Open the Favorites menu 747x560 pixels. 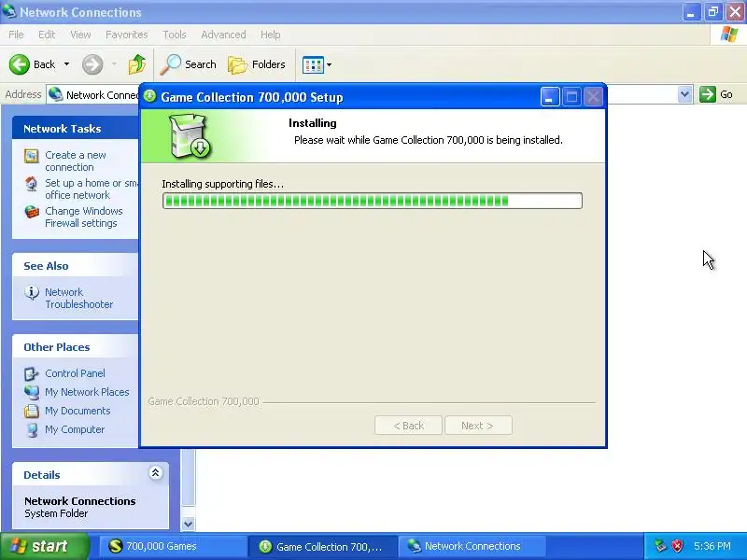pos(127,35)
